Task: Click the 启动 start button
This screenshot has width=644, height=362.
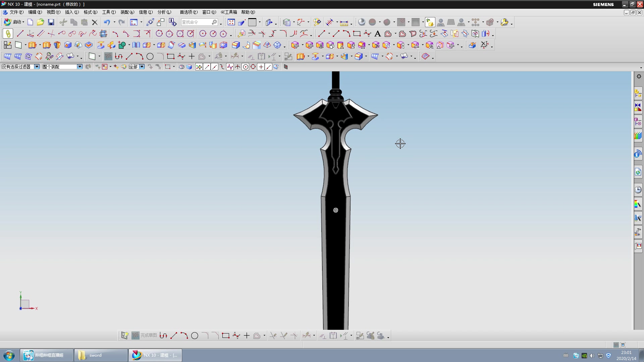Action: click(x=13, y=22)
